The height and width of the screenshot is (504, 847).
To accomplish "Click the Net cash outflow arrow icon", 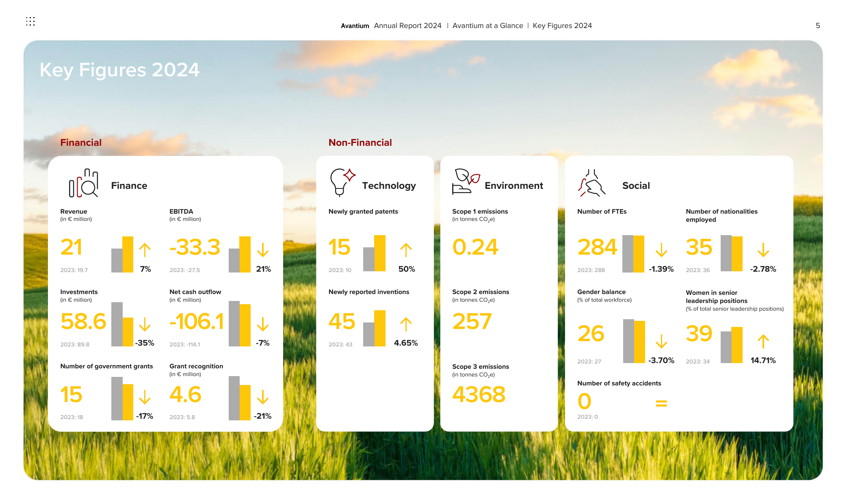I will tap(263, 324).
